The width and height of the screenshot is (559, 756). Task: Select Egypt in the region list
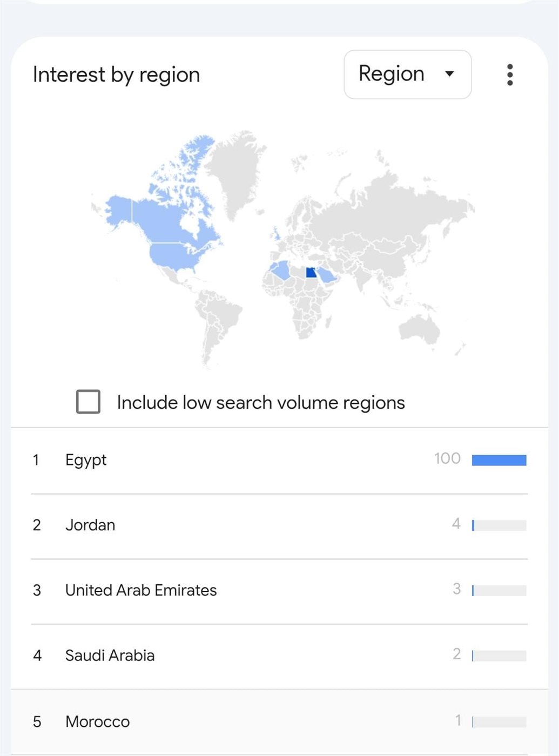[x=279, y=460]
